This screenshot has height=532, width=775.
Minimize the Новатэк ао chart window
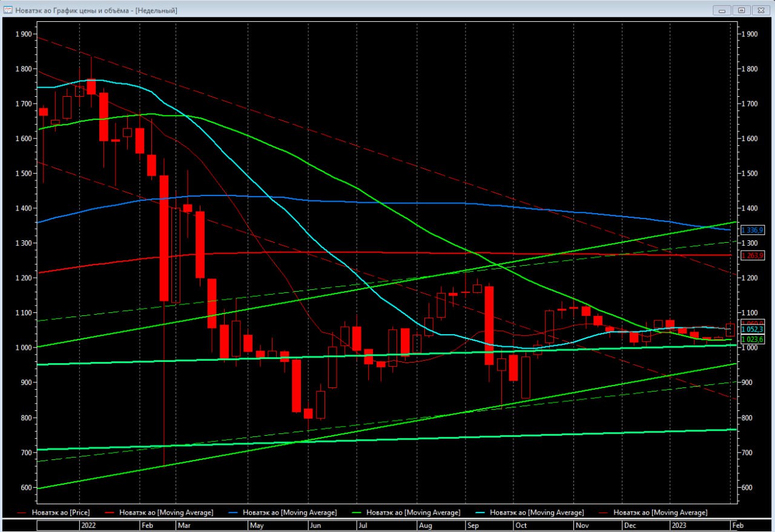722,10
